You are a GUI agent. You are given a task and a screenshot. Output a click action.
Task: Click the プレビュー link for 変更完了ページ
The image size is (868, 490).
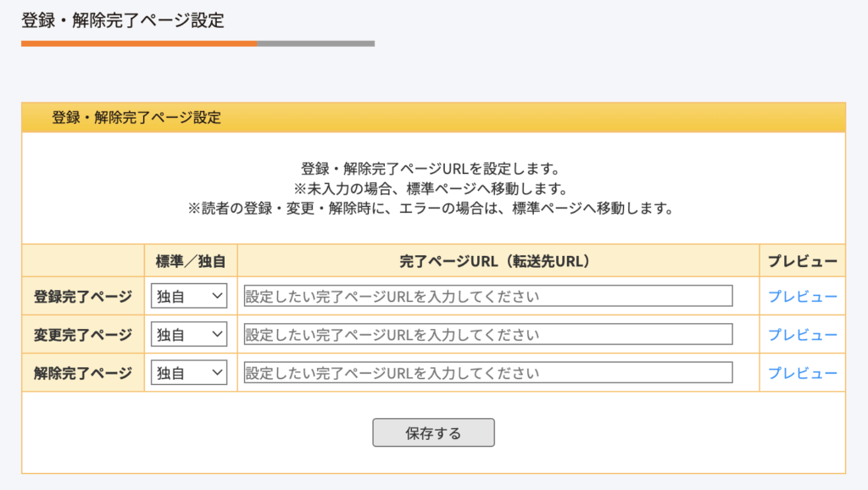802,334
